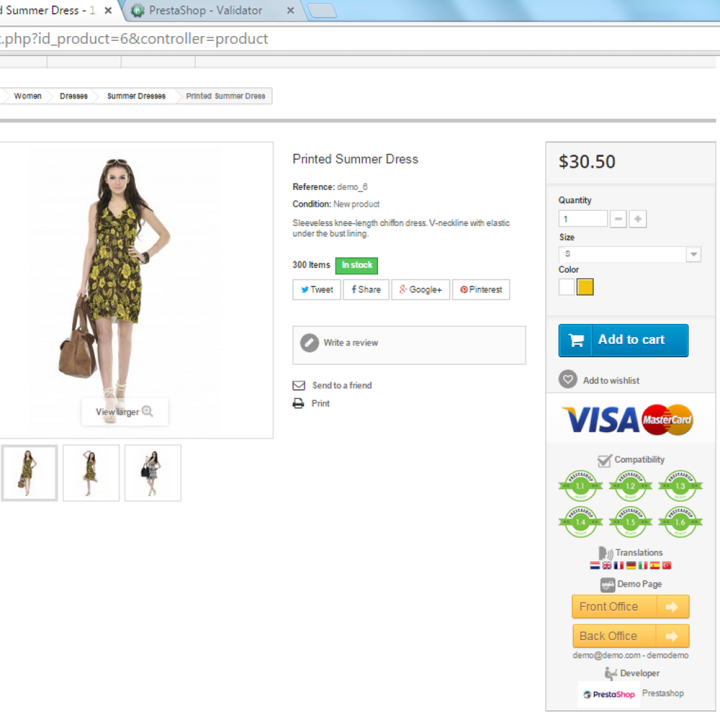The width and height of the screenshot is (720, 720).
Task: Select the second dress thumbnail
Action: click(91, 472)
